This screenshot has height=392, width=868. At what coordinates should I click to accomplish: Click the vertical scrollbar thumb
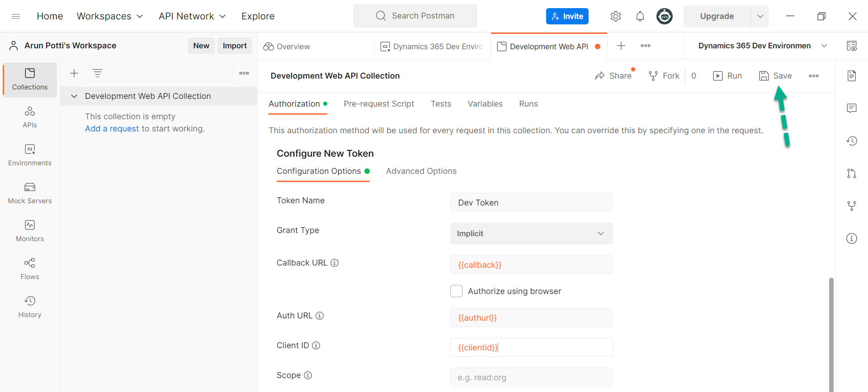click(x=831, y=335)
